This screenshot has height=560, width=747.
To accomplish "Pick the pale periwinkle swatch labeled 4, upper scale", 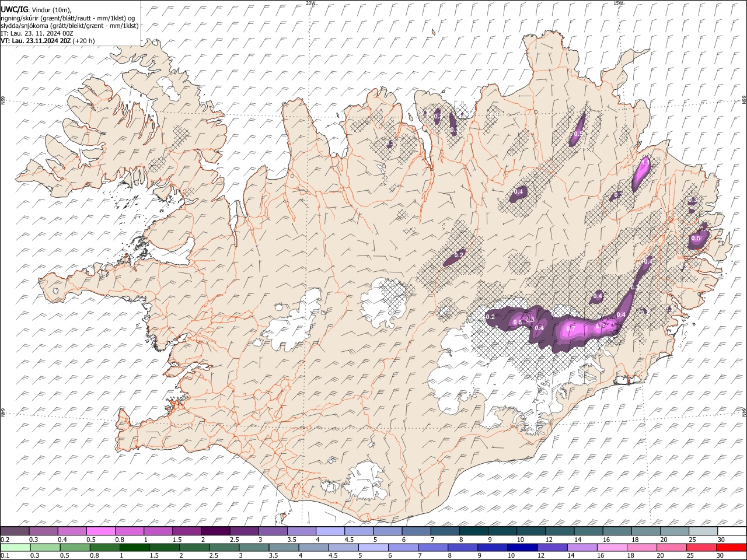I will pos(330,531).
